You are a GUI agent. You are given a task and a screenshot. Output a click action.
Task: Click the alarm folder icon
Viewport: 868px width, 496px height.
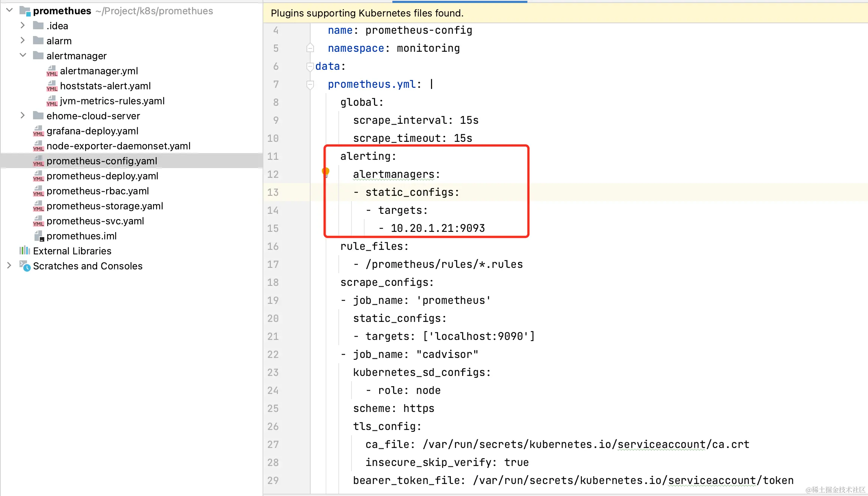pyautogui.click(x=38, y=41)
